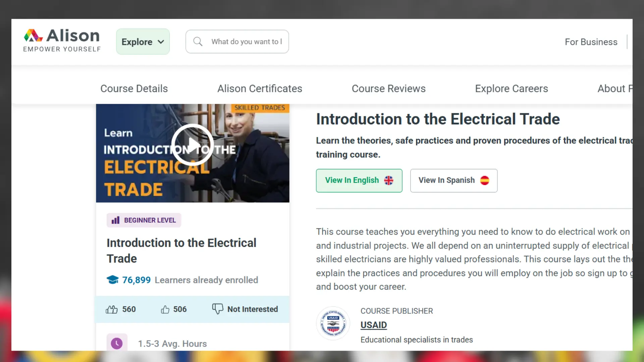Switch to the Explore Careers tab
644x362 pixels.
(x=512, y=88)
